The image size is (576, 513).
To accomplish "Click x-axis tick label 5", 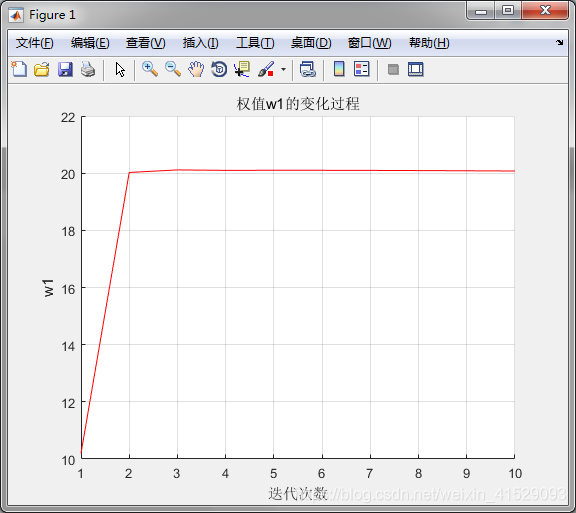I will click(x=273, y=473).
